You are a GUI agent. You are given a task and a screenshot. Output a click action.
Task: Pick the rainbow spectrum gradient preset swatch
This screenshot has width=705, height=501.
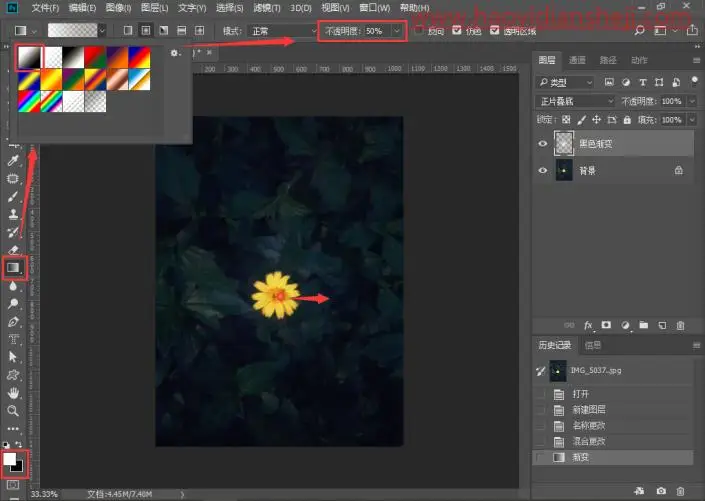click(x=29, y=101)
